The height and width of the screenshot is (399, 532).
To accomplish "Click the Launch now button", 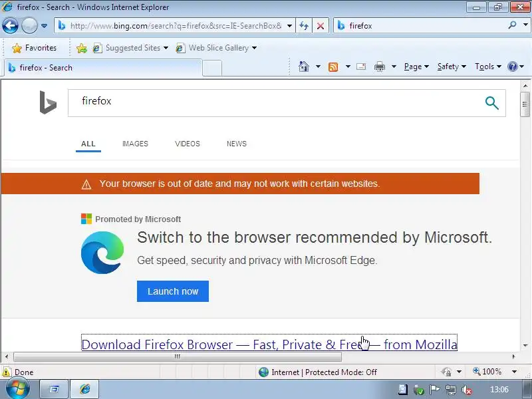I will click(x=173, y=291).
